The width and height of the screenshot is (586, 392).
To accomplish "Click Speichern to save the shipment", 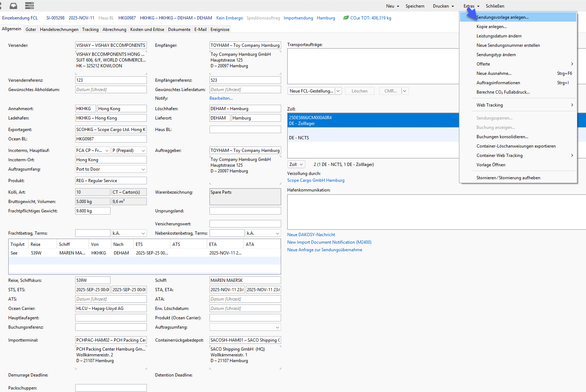I will 415,6.
